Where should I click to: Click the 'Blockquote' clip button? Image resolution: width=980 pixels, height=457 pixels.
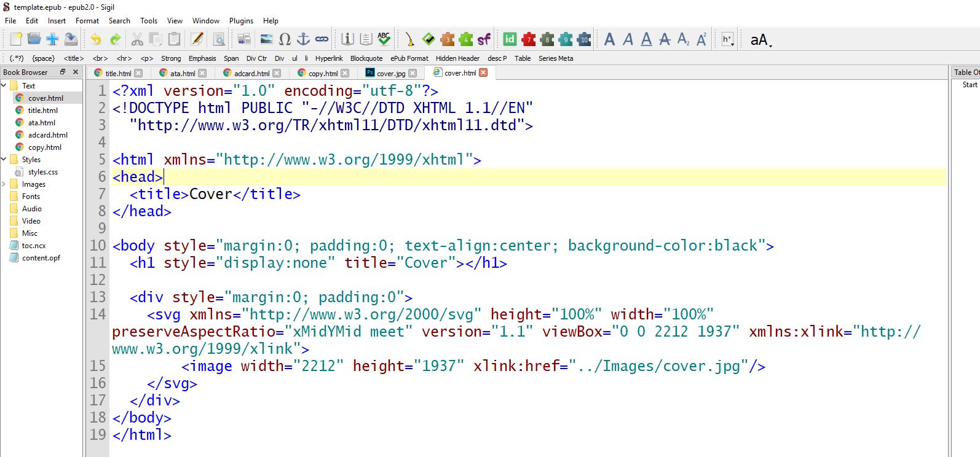[x=366, y=58]
